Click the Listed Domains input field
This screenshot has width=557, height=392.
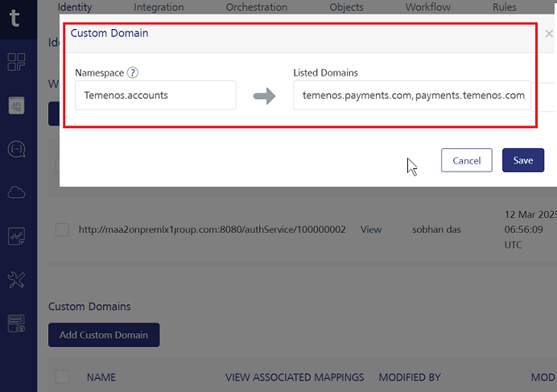[412, 95]
